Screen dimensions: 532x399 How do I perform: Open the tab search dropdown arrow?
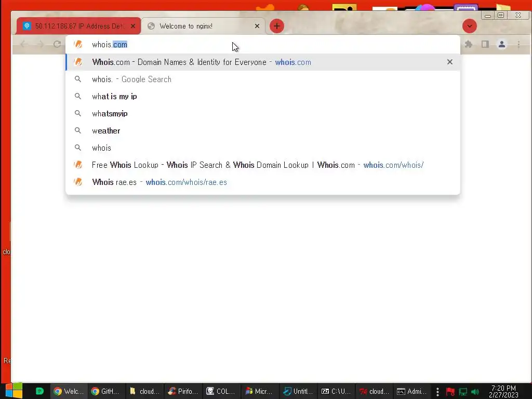click(470, 26)
